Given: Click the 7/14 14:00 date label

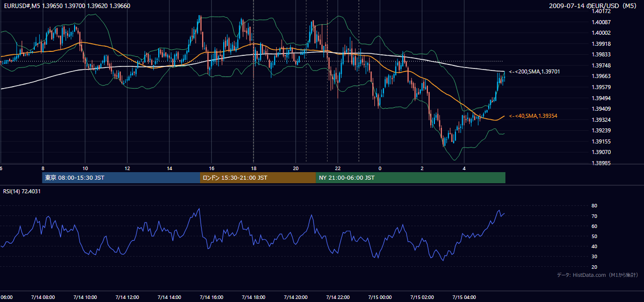Looking at the screenshot, I should (169, 297).
